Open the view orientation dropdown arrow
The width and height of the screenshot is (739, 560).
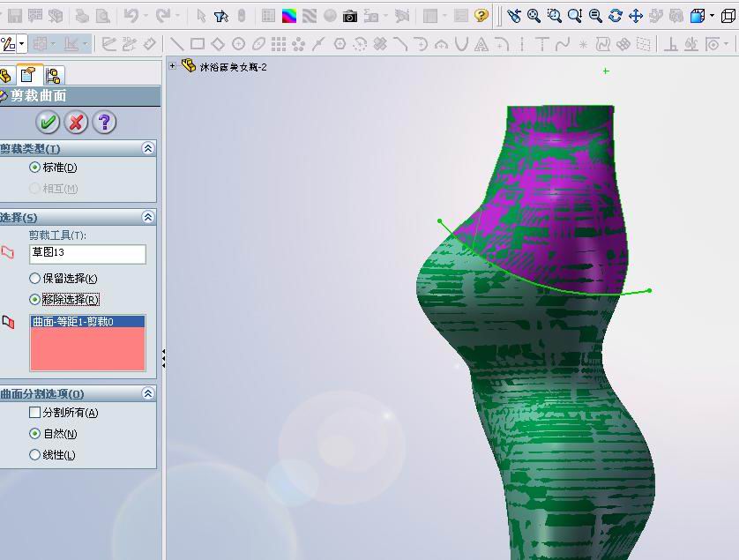point(711,16)
